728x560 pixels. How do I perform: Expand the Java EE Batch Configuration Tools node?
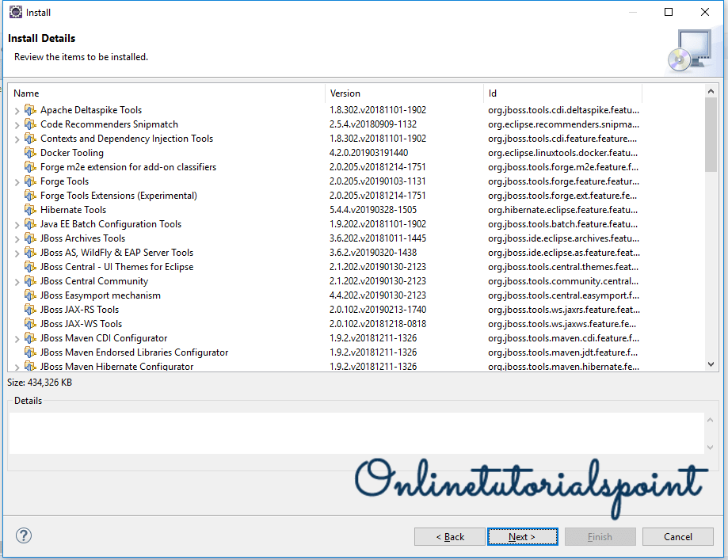[17, 224]
